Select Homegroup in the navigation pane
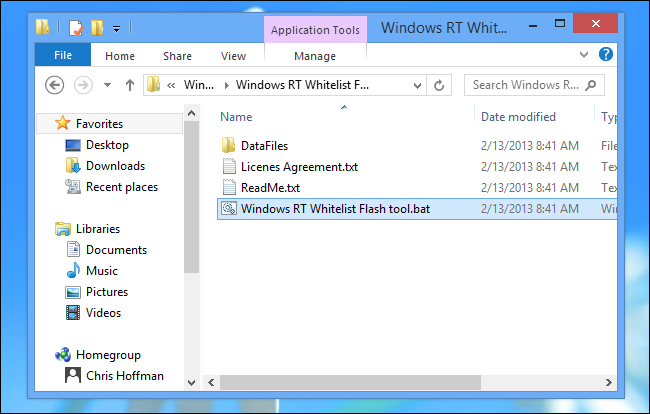650x414 pixels. click(109, 355)
